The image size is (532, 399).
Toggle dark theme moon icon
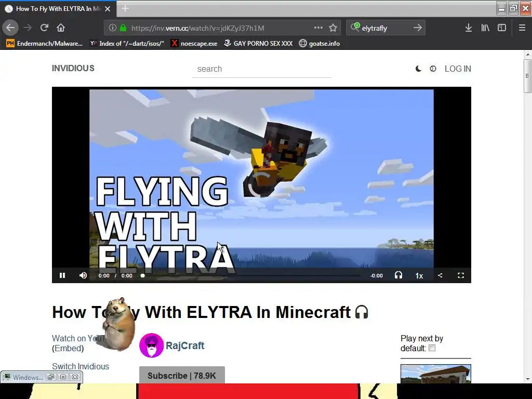pos(418,69)
